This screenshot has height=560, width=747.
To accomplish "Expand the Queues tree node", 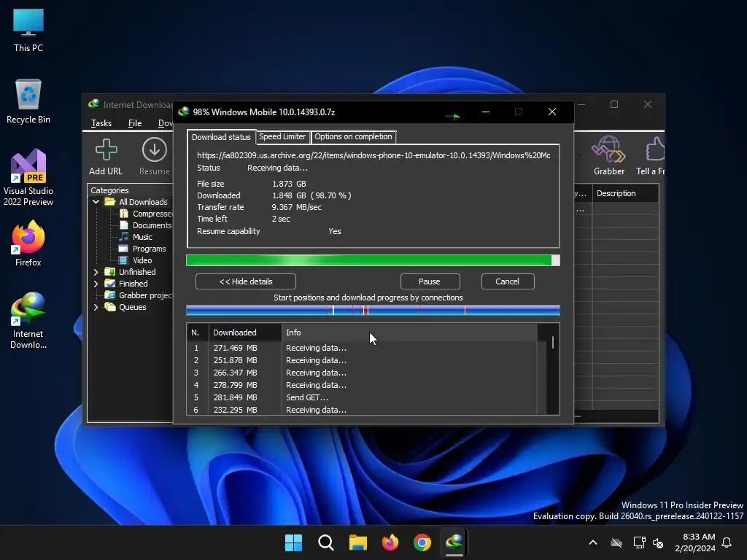I will (96, 307).
